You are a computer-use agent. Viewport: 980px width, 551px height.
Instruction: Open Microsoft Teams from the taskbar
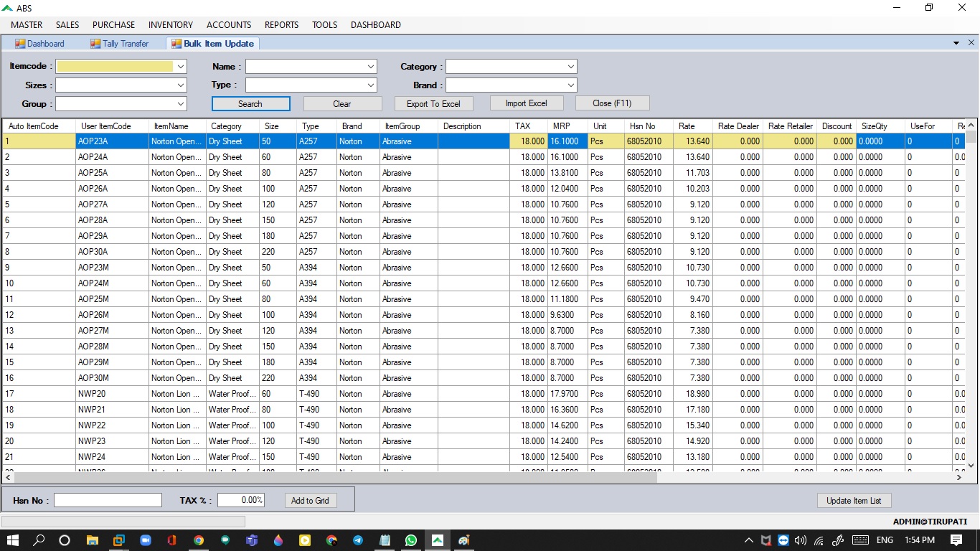(252, 540)
